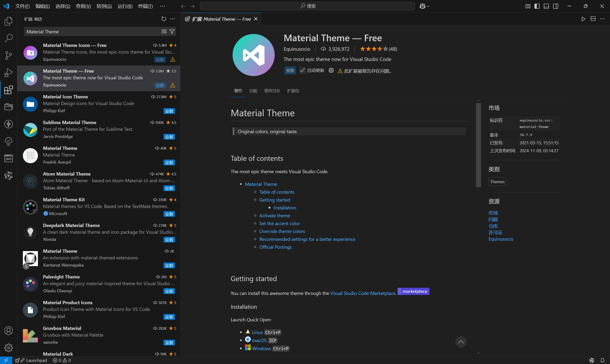610x364 pixels.
Task: Open the 运行(R) menu
Action: [125, 6]
